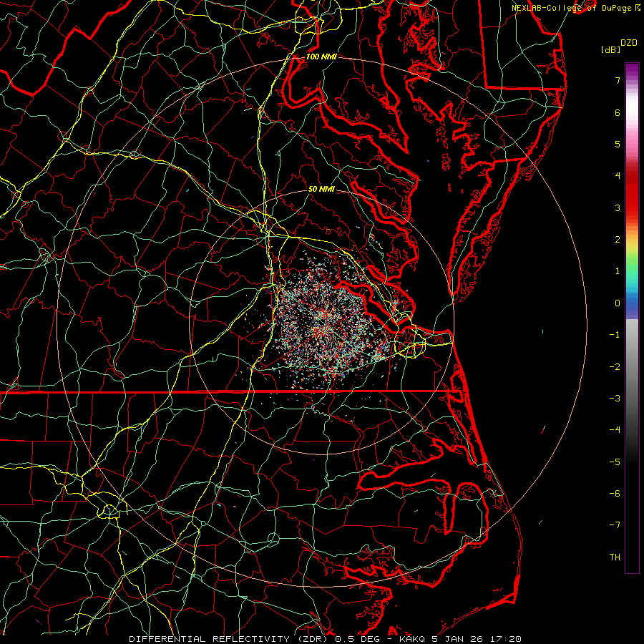Click the '-6' value on the ZDR scale
The image size is (644, 644).
[615, 494]
